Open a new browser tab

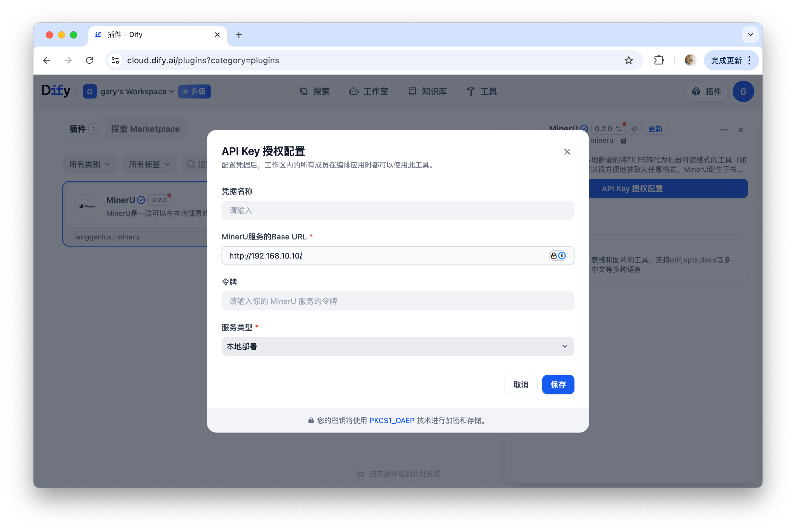(x=239, y=35)
